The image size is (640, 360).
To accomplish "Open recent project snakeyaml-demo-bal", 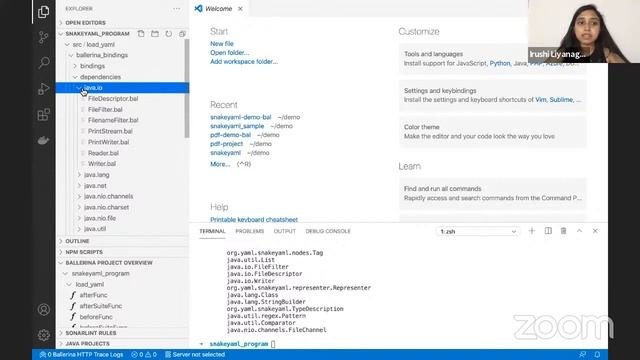I will [240, 117].
